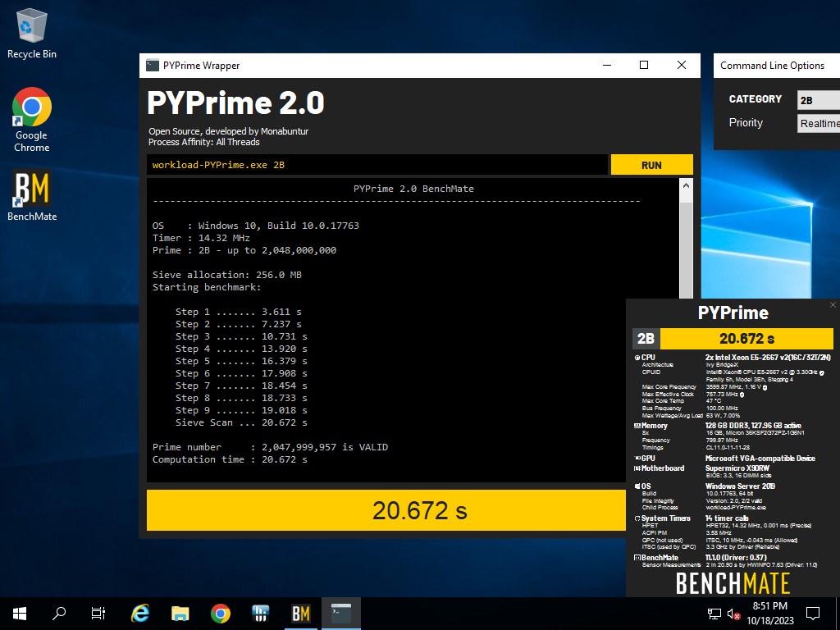Click Windows Server 2019 text in overlay
This screenshot has width=840, height=630.
pos(741,486)
